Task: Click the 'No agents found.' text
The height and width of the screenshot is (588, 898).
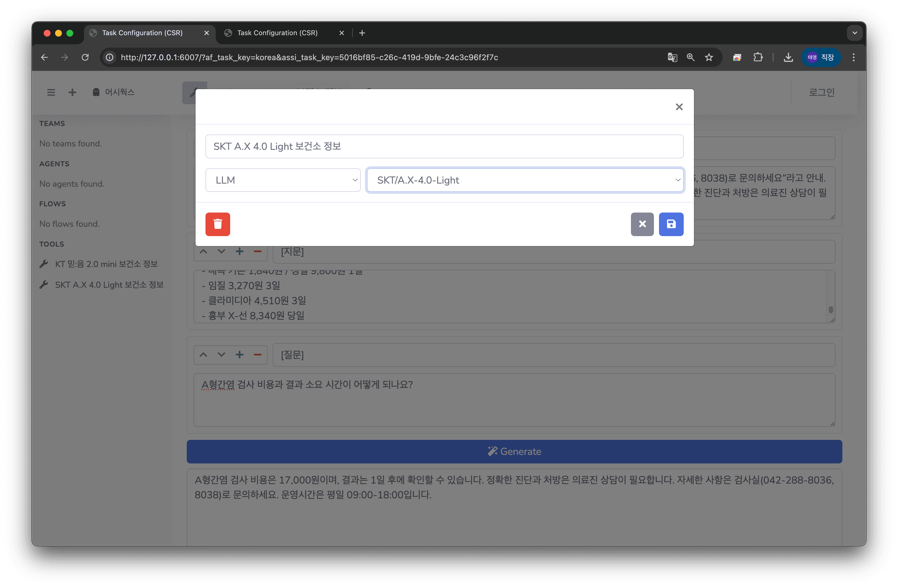Action: [72, 184]
